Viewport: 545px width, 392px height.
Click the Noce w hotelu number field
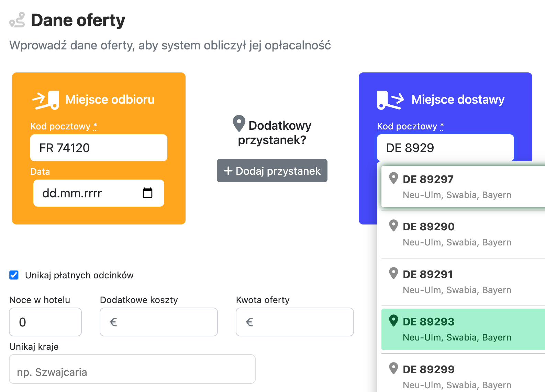(45, 322)
